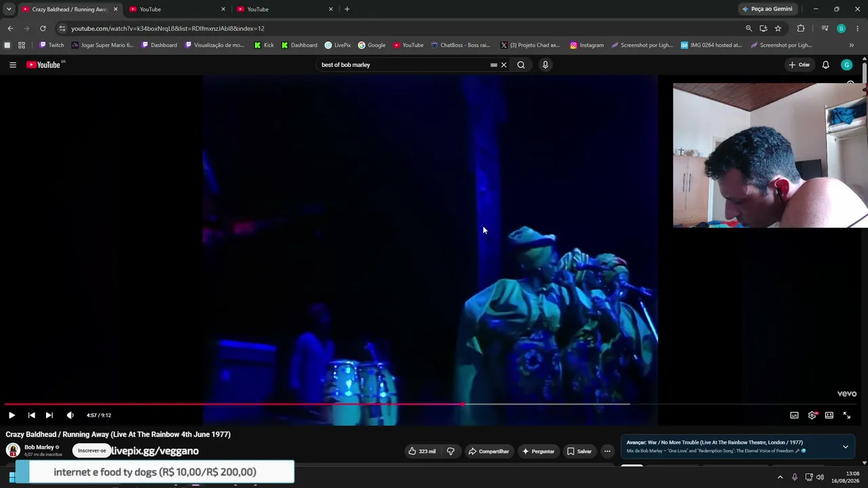Open a new browser tab
The height and width of the screenshot is (488, 868).
(x=347, y=9)
